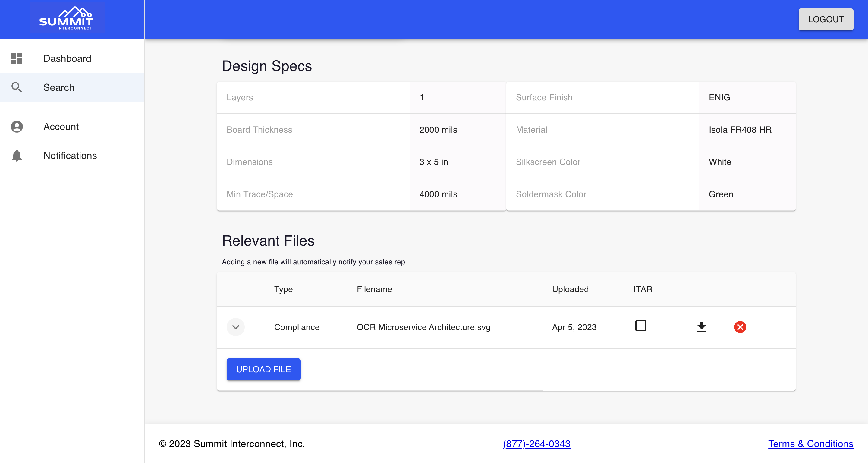Download the OCR Microservice Architecture file
Viewport: 868px width, 463px height.
tap(701, 326)
